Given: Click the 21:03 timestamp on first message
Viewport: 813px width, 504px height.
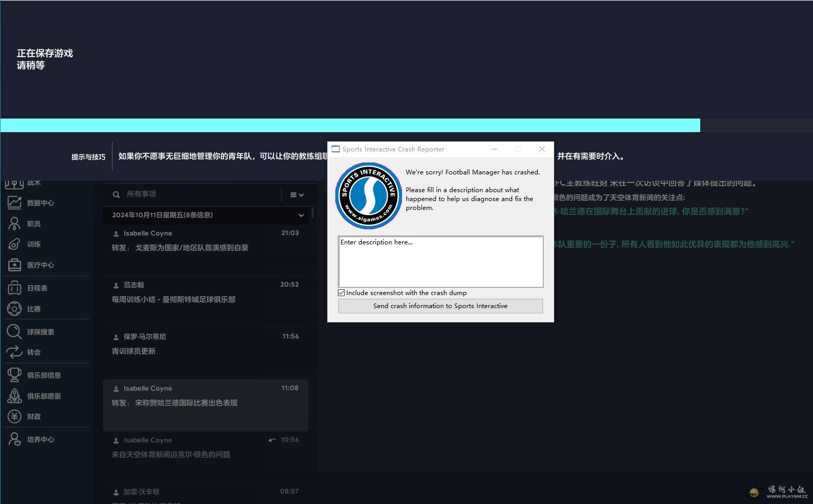Looking at the screenshot, I should (x=290, y=233).
